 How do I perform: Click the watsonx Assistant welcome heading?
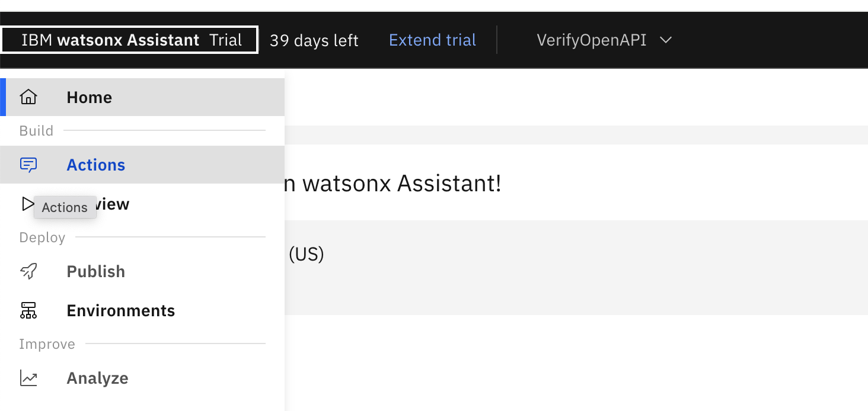pyautogui.click(x=391, y=184)
